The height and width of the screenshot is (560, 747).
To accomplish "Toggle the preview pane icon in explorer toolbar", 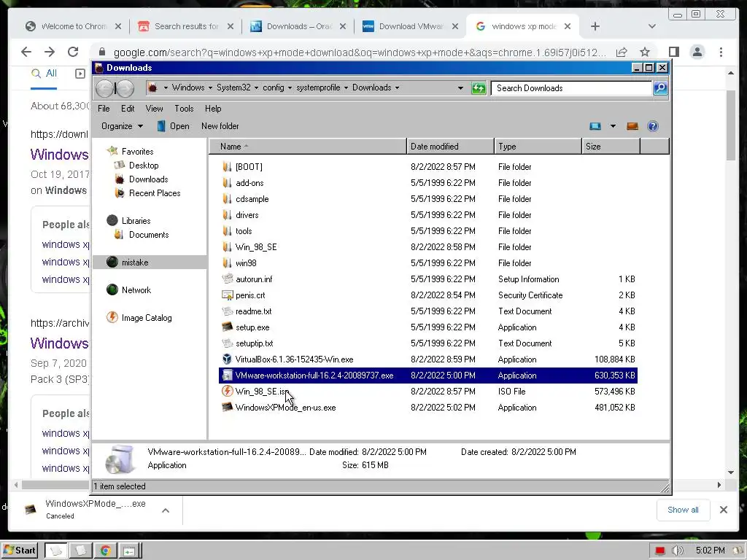I will pyautogui.click(x=632, y=126).
